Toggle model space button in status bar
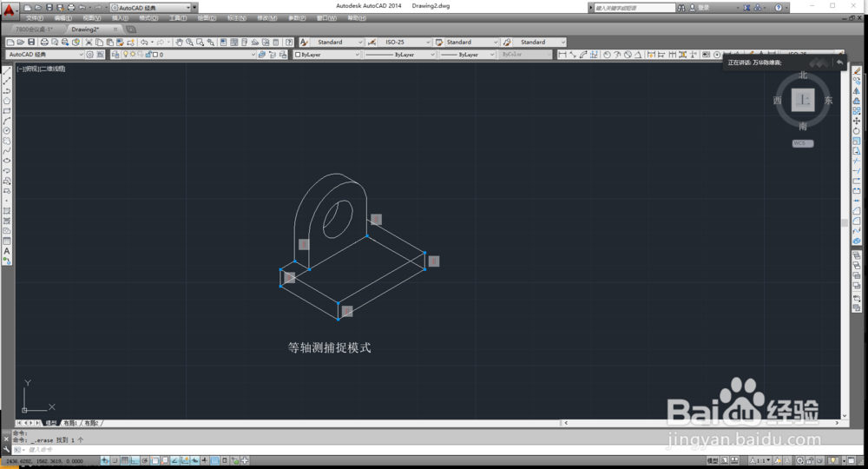868x469 pixels. 713,460
